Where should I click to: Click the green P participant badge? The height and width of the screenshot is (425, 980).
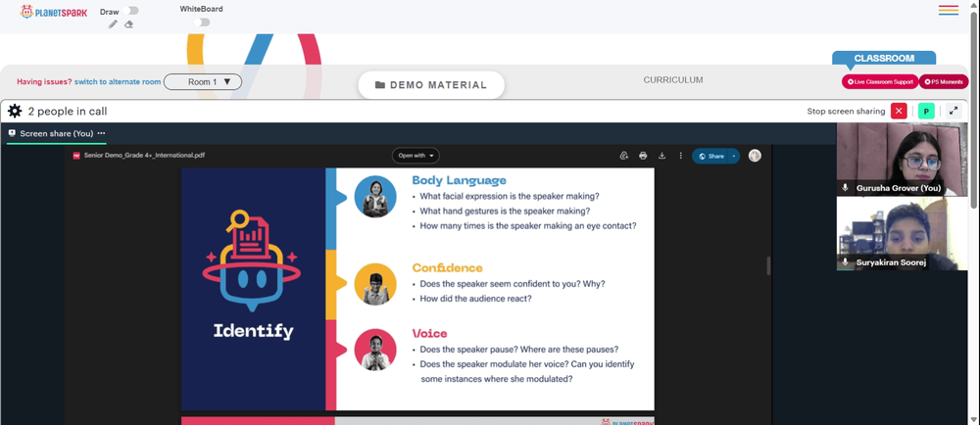pos(926,111)
